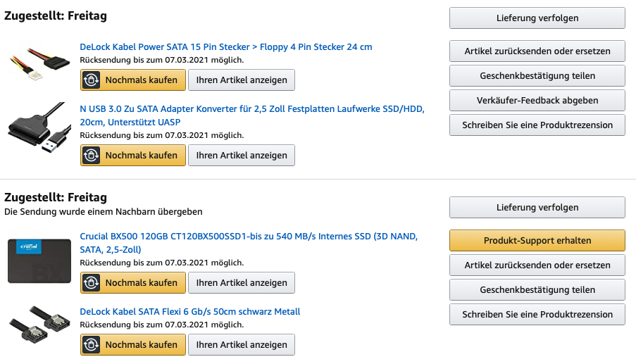Open the DeLock Kabel Power SATA product link
Screen dimensions: 636x364
pos(226,47)
